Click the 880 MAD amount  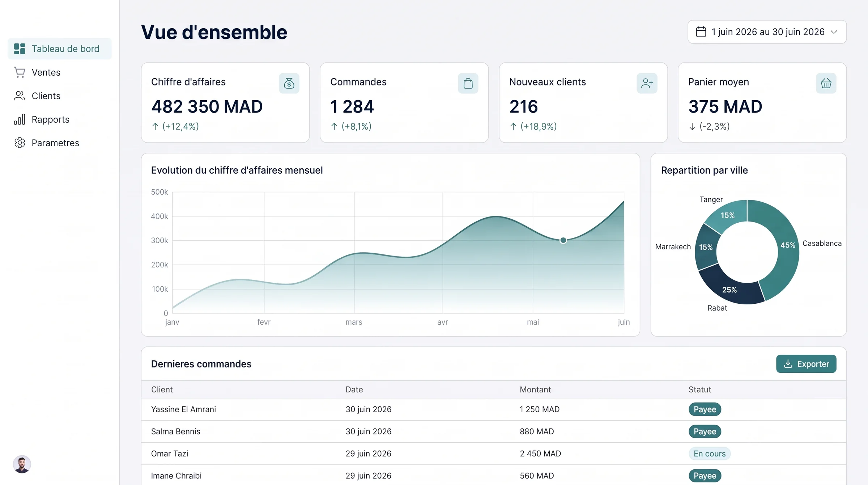[537, 431]
